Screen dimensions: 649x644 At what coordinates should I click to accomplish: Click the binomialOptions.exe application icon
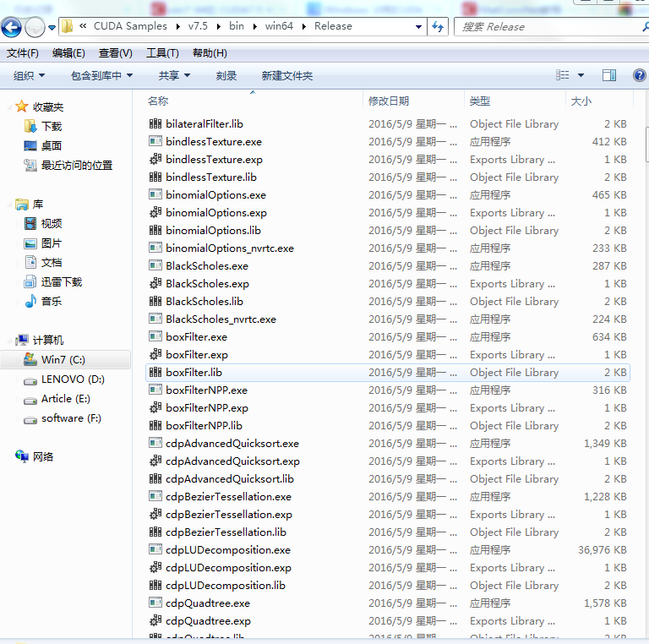(155, 194)
